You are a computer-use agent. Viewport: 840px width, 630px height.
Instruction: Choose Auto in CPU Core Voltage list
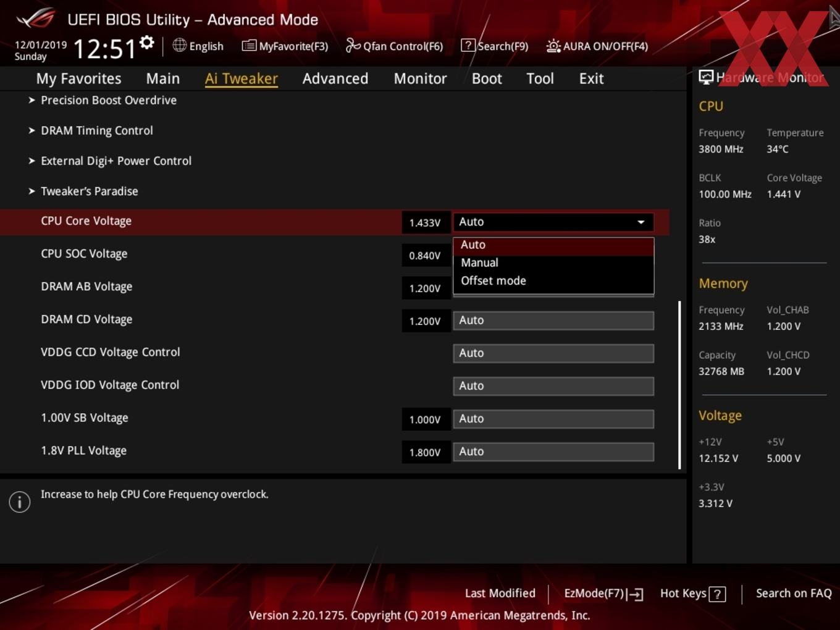pyautogui.click(x=553, y=245)
